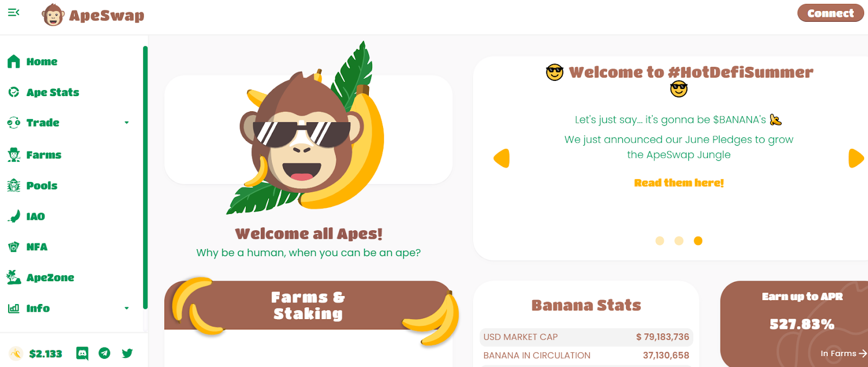Open the In Farms arrow link
868x367 pixels.
click(844, 353)
